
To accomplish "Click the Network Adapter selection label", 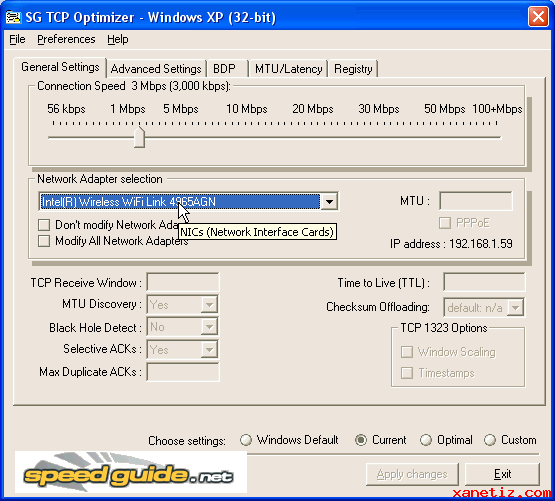I will point(100,179).
